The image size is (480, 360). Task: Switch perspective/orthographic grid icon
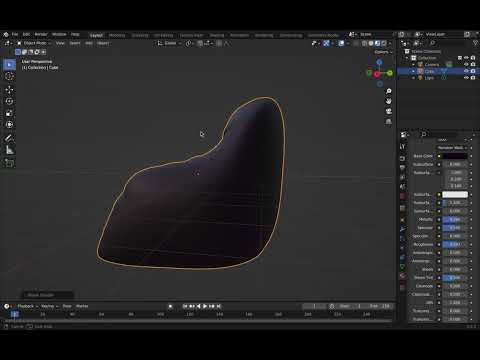(389, 122)
